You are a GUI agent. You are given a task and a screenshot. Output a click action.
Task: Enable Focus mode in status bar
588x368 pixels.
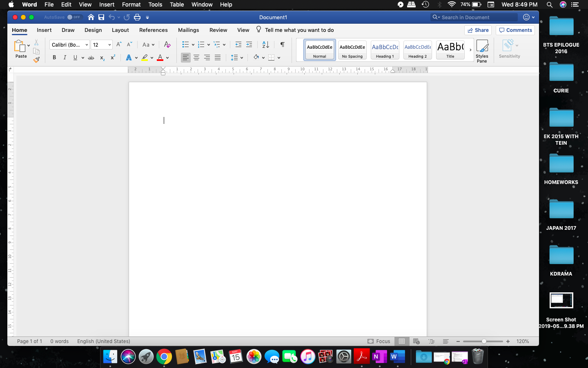(379, 341)
